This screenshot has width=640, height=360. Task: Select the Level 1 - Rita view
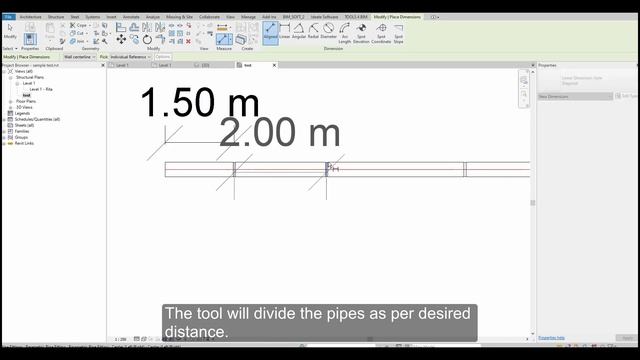(41, 89)
